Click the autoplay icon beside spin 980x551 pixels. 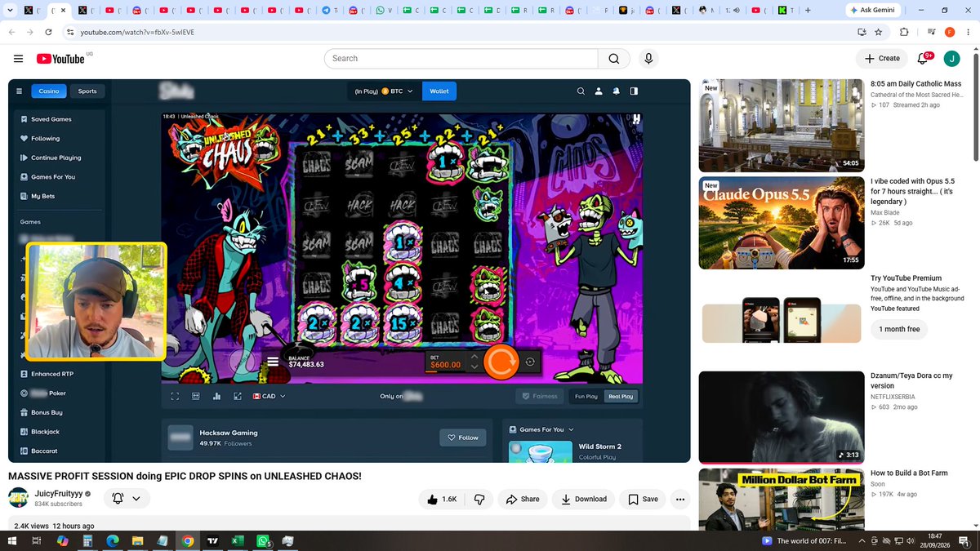coord(530,362)
